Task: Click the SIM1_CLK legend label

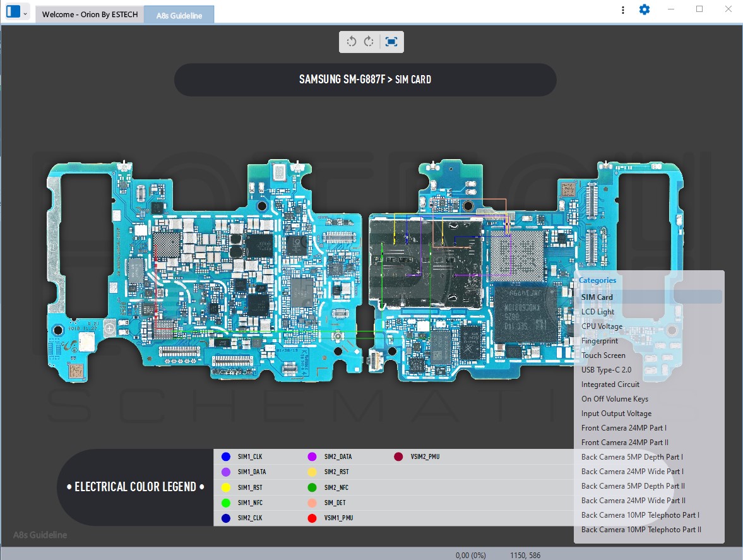Action: pos(250,456)
